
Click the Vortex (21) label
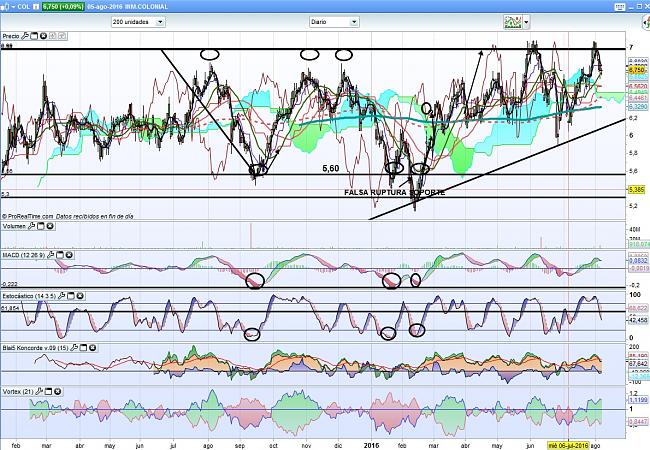point(18,392)
